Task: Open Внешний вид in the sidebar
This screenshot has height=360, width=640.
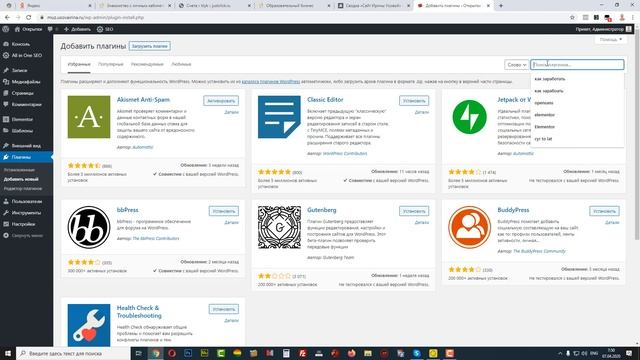Action: [x=27, y=146]
